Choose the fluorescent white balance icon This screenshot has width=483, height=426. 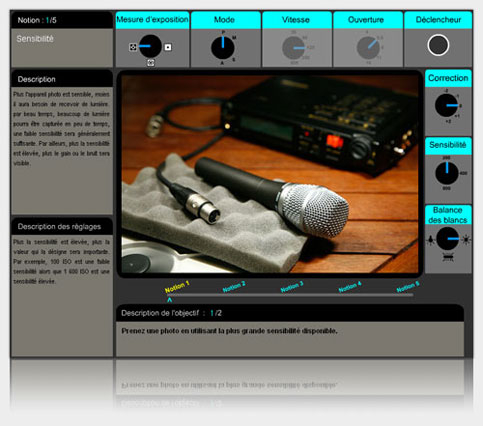(x=447, y=257)
